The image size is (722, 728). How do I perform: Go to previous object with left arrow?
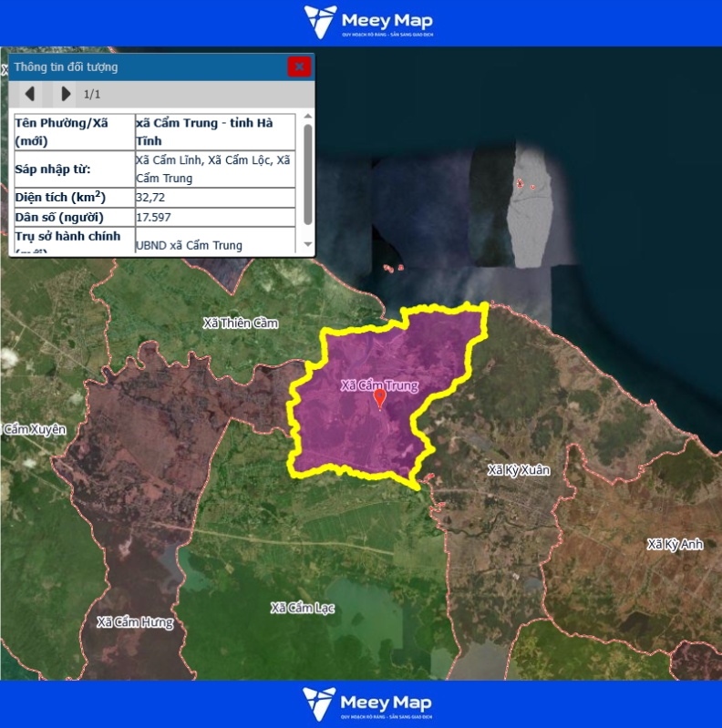tap(30, 94)
